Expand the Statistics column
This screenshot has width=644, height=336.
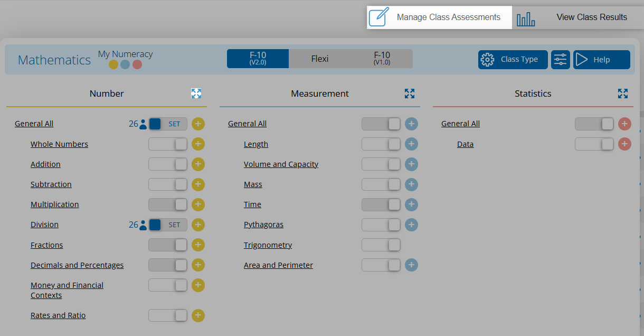point(623,94)
